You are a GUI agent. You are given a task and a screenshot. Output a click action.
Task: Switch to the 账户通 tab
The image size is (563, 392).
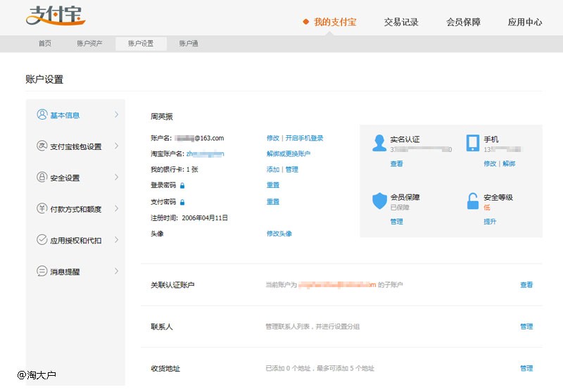[x=189, y=44]
